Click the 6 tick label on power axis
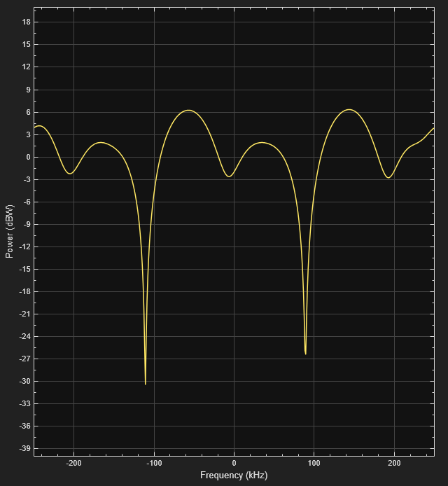This screenshot has height=486, width=448. point(28,112)
